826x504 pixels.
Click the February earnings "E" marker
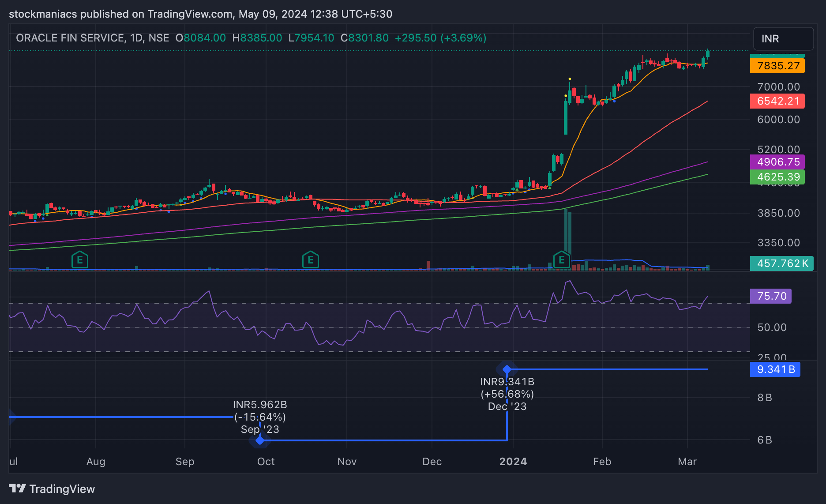pos(561,260)
